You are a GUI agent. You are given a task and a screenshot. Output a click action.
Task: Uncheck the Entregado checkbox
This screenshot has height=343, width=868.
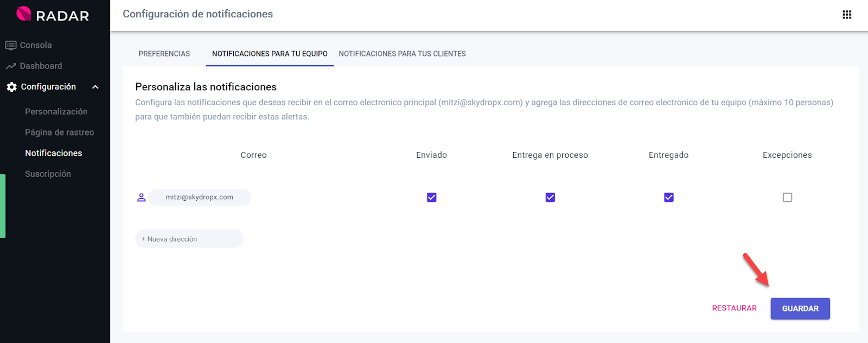pos(668,198)
